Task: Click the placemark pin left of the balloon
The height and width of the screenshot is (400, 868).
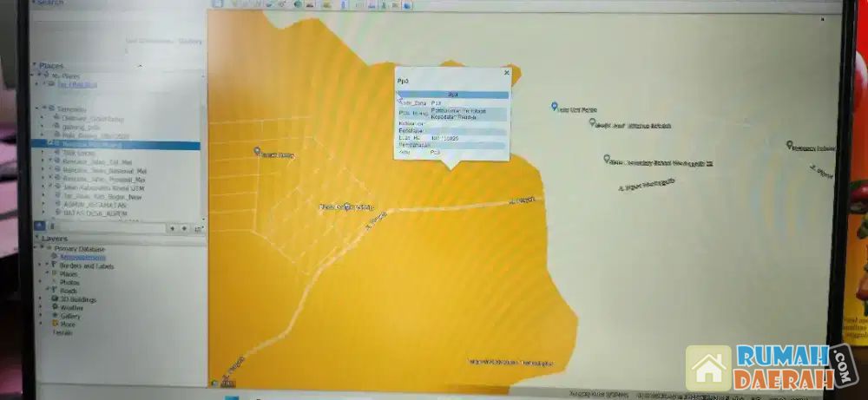Action: click(257, 151)
